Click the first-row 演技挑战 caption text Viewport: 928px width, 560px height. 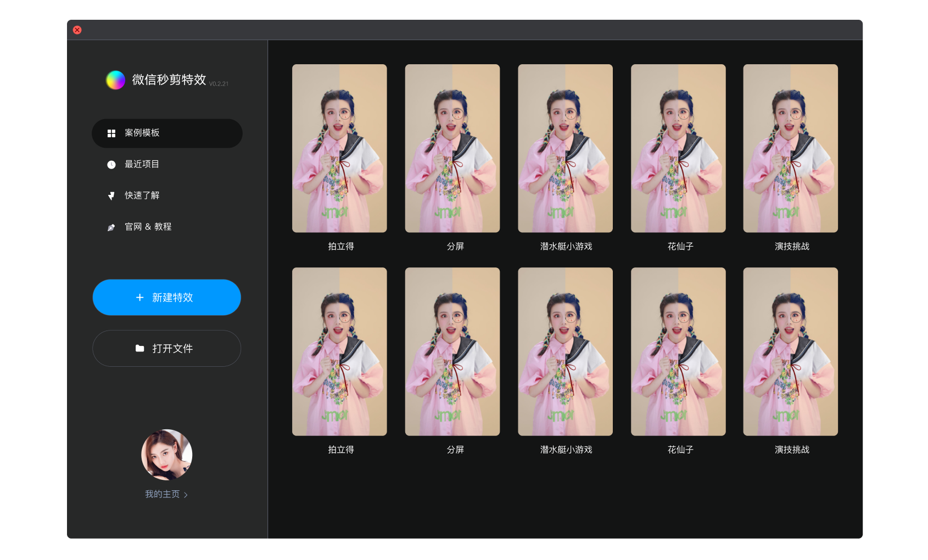click(x=792, y=247)
